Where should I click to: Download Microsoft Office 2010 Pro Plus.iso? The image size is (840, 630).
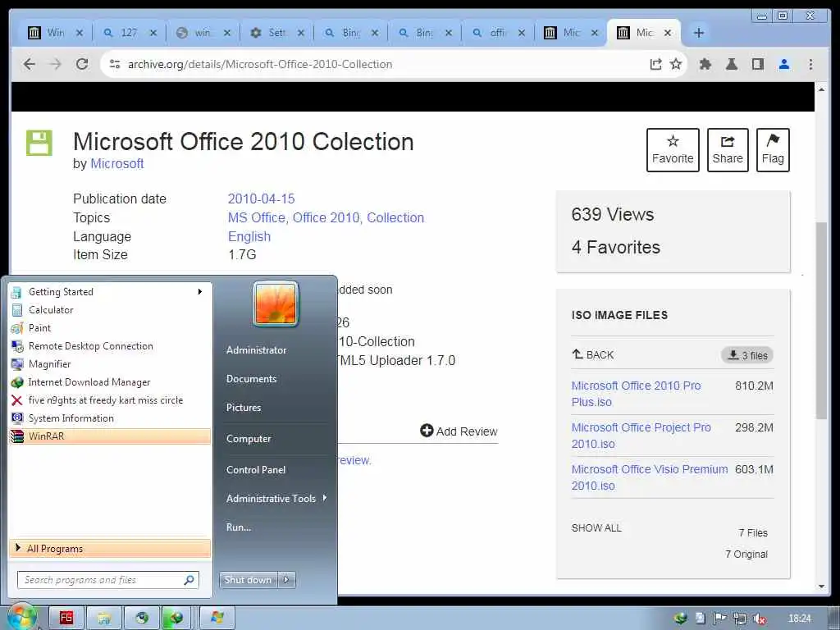[x=636, y=394]
